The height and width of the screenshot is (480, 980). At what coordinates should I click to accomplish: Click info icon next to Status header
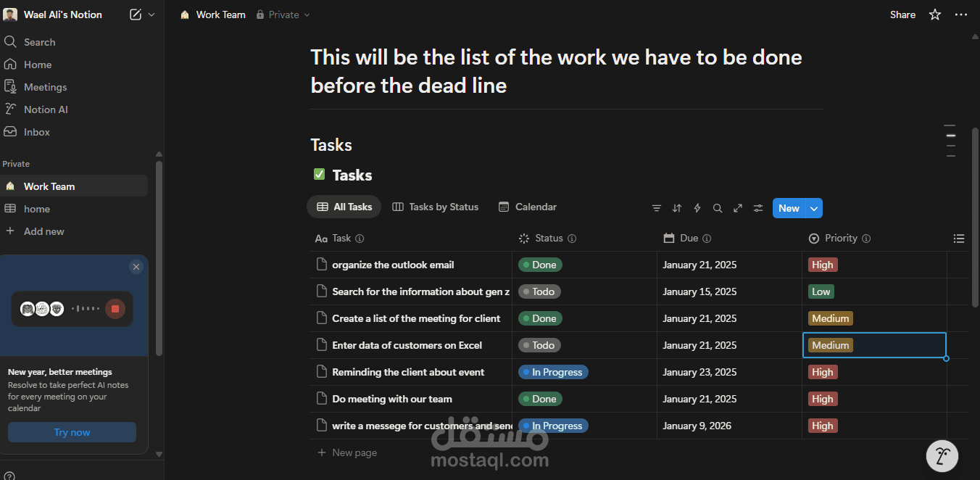click(572, 239)
